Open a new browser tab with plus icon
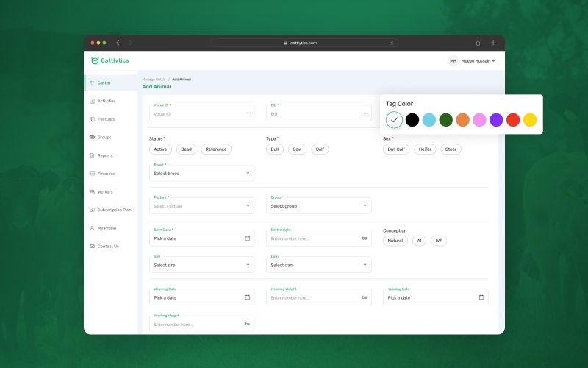Viewport: 588px width, 368px height. pyautogui.click(x=493, y=43)
